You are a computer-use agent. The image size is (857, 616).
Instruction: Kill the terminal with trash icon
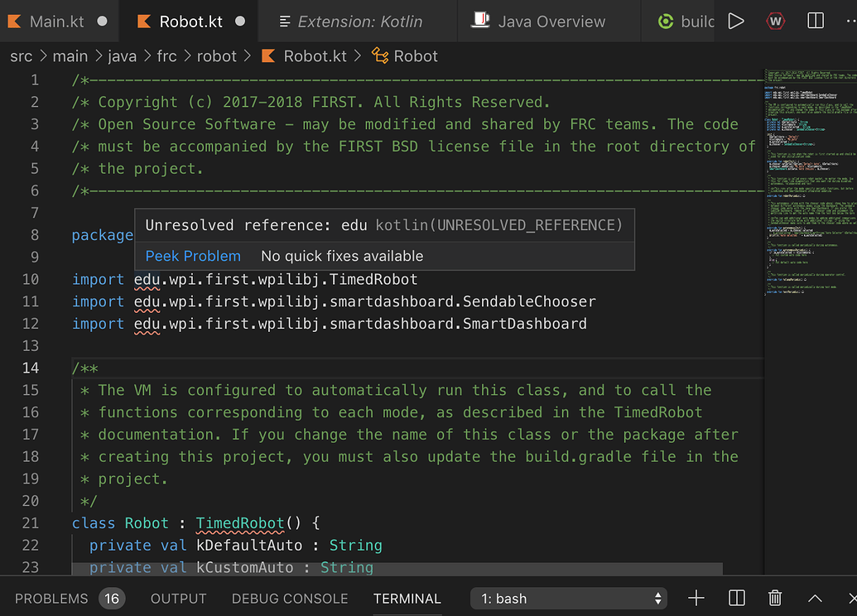click(x=775, y=598)
